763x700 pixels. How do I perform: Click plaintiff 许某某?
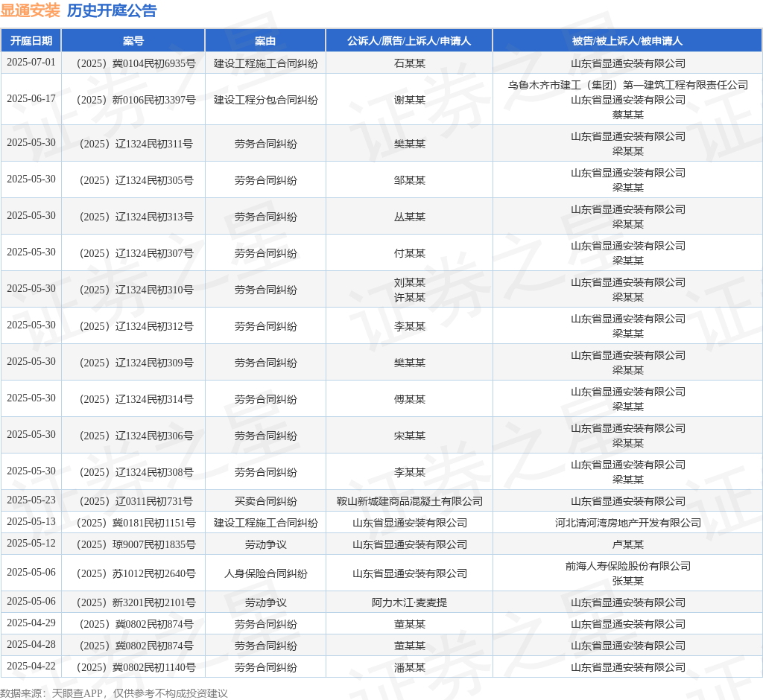(409, 297)
